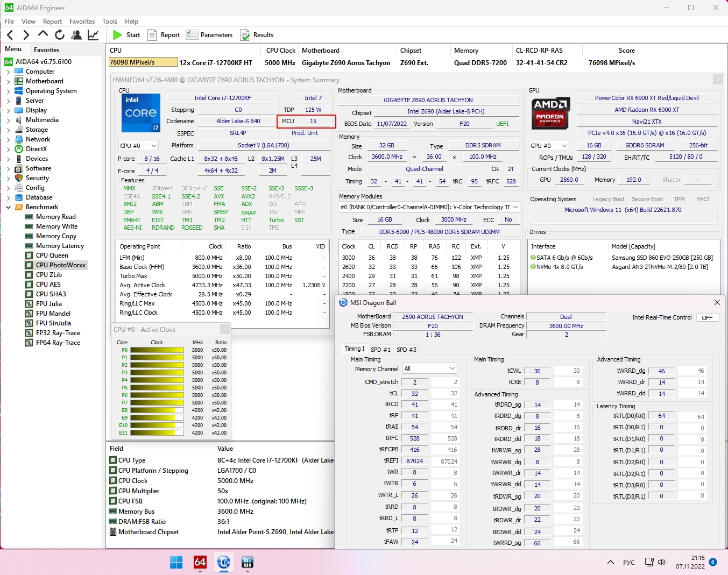
Task: Close the MSI Dragon Ball window
Action: click(717, 302)
